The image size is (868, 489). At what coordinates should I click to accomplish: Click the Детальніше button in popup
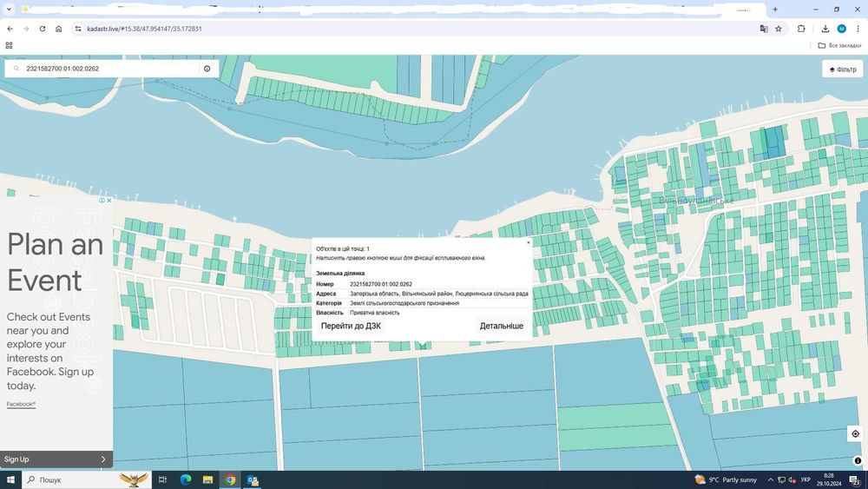tap(501, 326)
